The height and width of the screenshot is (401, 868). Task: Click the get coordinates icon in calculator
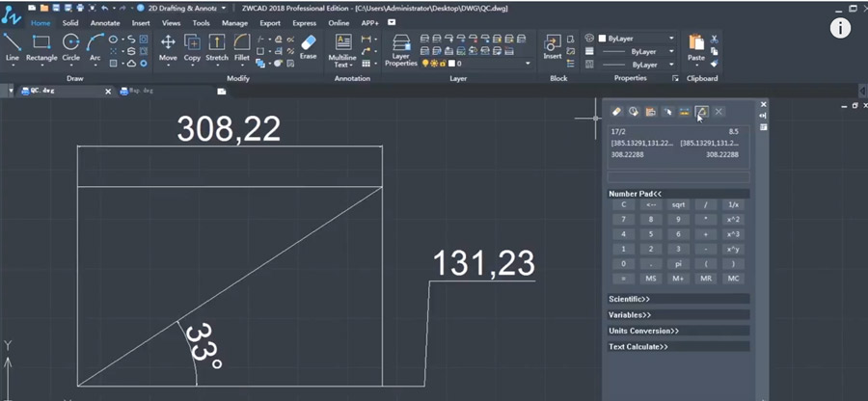[667, 112]
